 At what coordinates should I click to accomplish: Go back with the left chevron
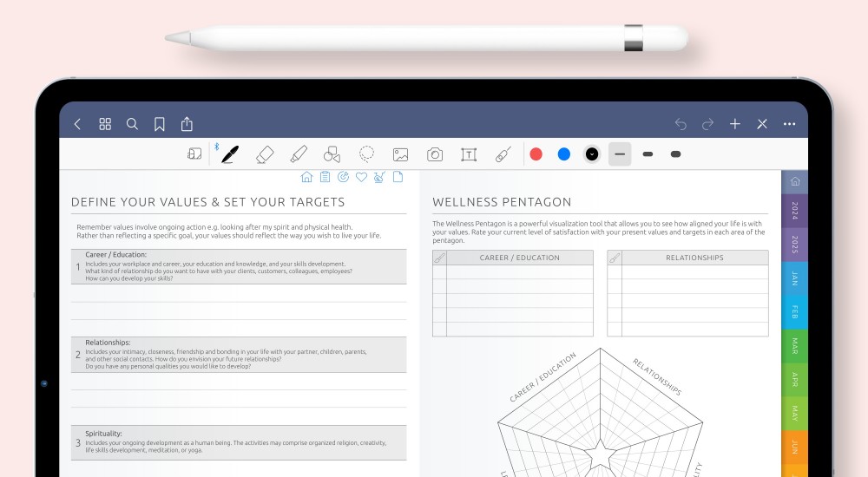[x=77, y=124]
